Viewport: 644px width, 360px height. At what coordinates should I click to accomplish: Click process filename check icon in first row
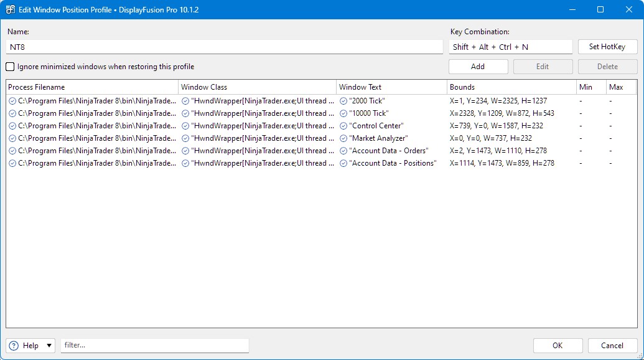[12, 101]
